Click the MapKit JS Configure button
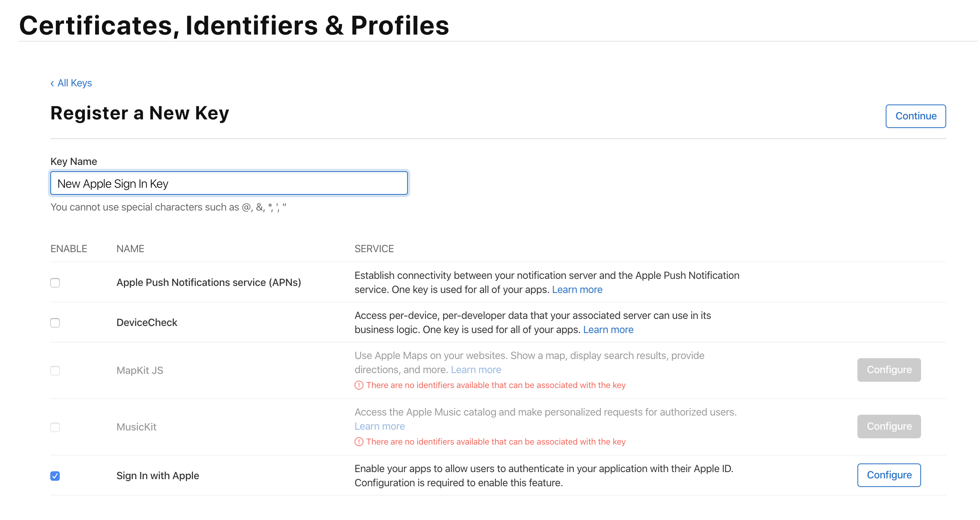The image size is (980, 520). coord(889,370)
